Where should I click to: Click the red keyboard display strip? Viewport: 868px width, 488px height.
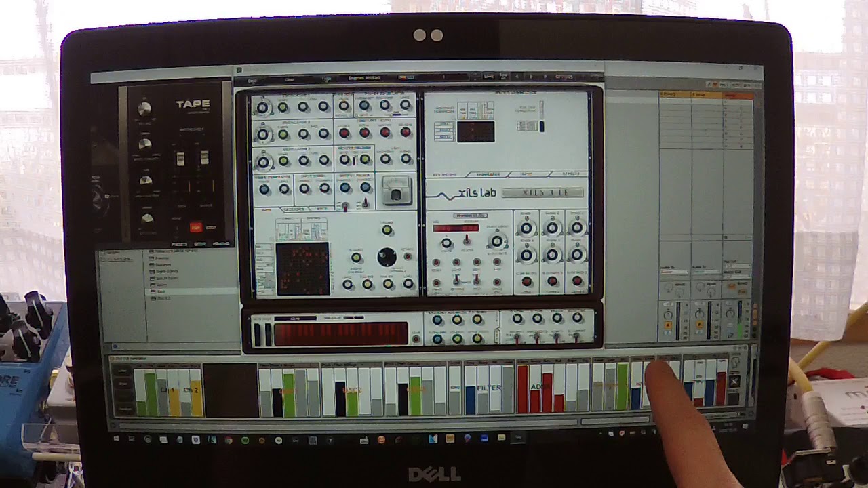point(341,333)
